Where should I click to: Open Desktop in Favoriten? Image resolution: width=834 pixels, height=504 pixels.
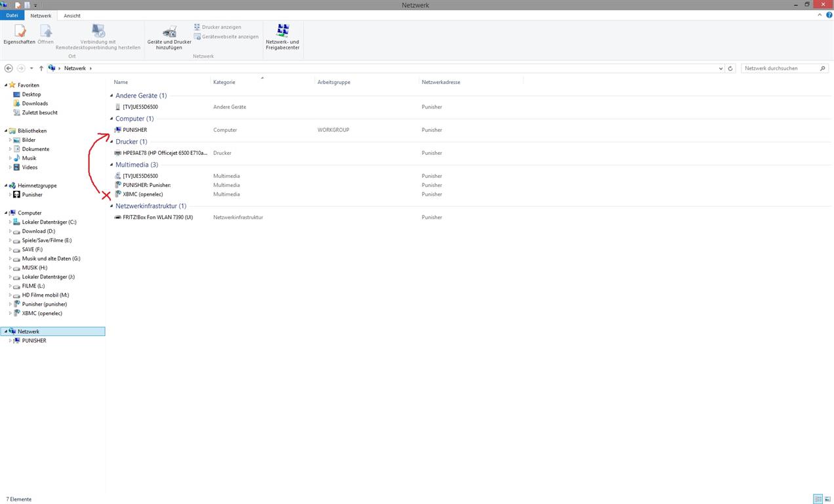coord(31,94)
